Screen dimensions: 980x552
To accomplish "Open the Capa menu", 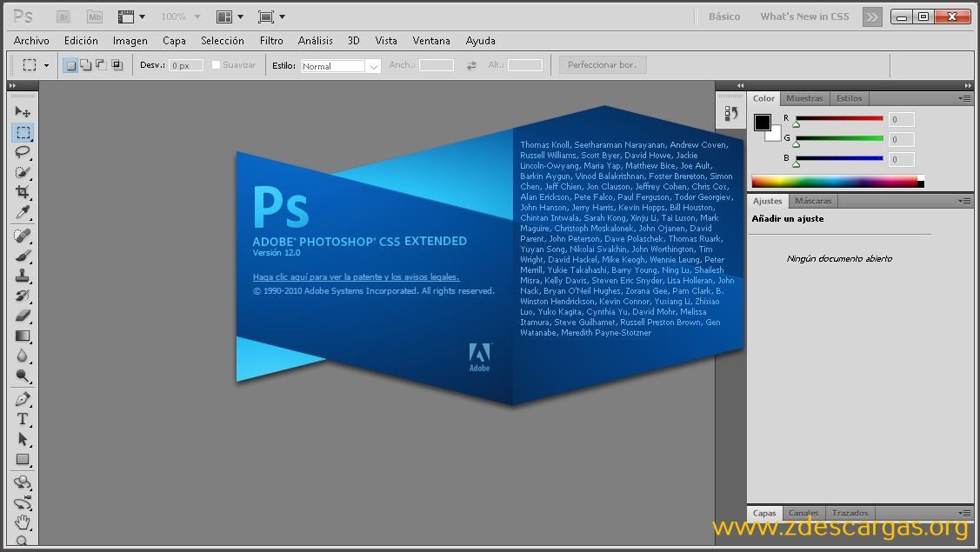I will [174, 41].
